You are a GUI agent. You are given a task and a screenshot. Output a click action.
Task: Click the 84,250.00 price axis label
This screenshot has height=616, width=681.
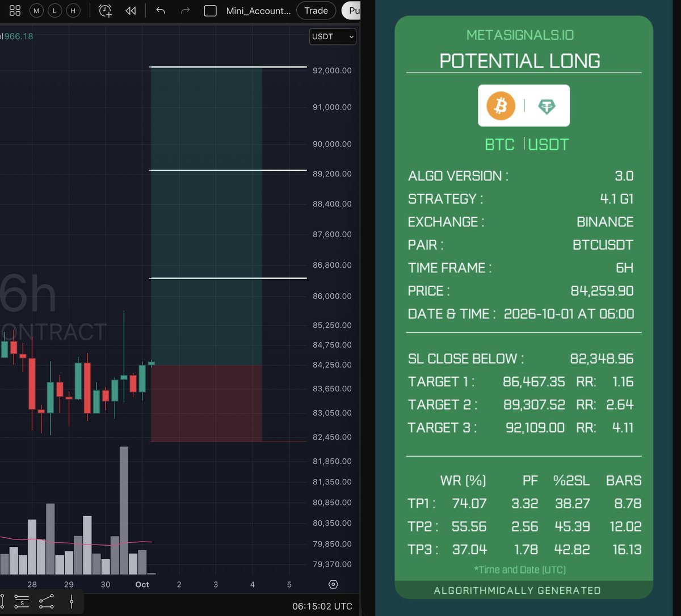(332, 365)
